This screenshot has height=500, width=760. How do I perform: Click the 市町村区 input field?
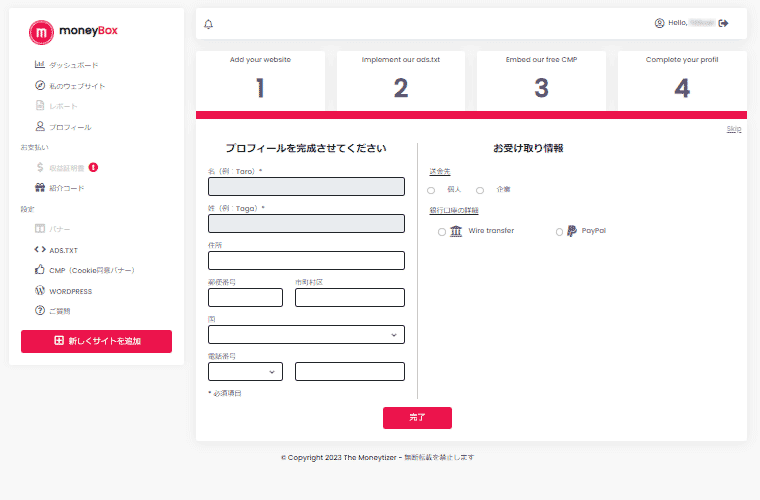coord(350,297)
